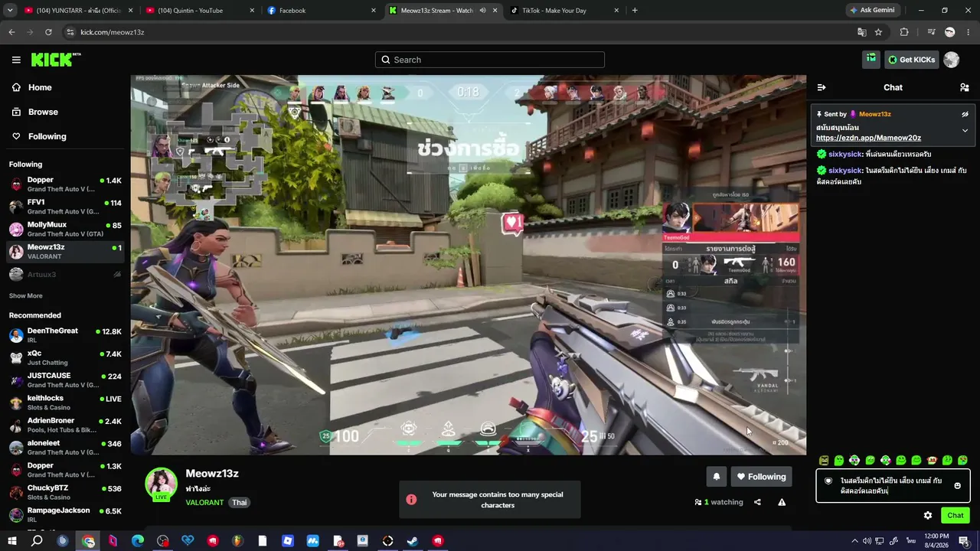The image size is (980, 551).
Task: Reload the Kick page
Action: tap(48, 32)
